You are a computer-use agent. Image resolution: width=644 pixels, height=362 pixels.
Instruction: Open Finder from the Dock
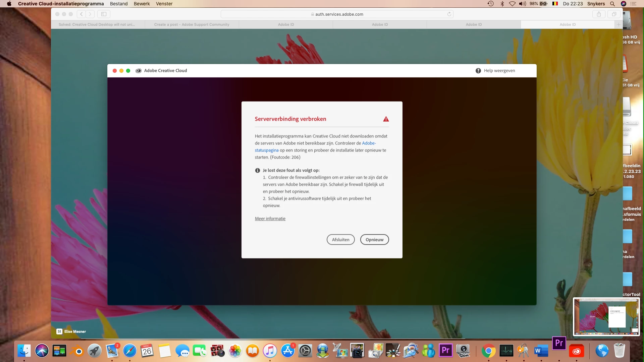coord(24,351)
